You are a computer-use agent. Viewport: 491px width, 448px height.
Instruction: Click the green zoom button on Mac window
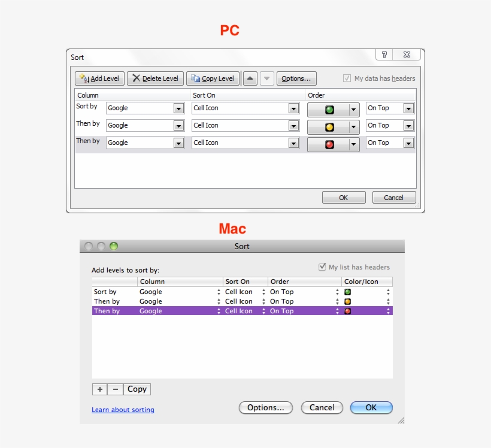click(114, 246)
